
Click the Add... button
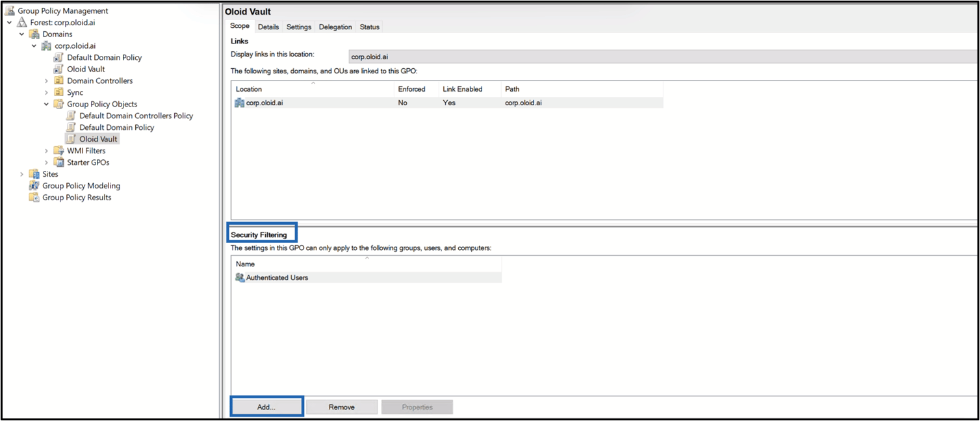(x=266, y=407)
